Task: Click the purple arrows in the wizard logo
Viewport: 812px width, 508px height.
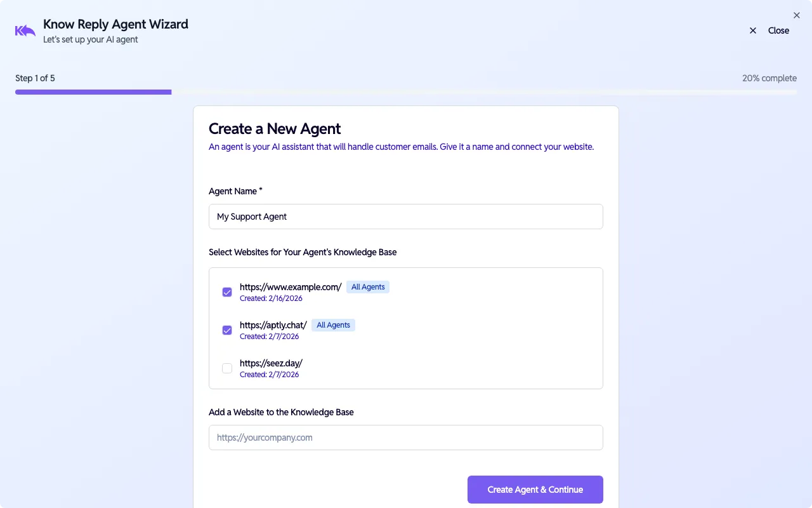Action: pyautogui.click(x=24, y=30)
